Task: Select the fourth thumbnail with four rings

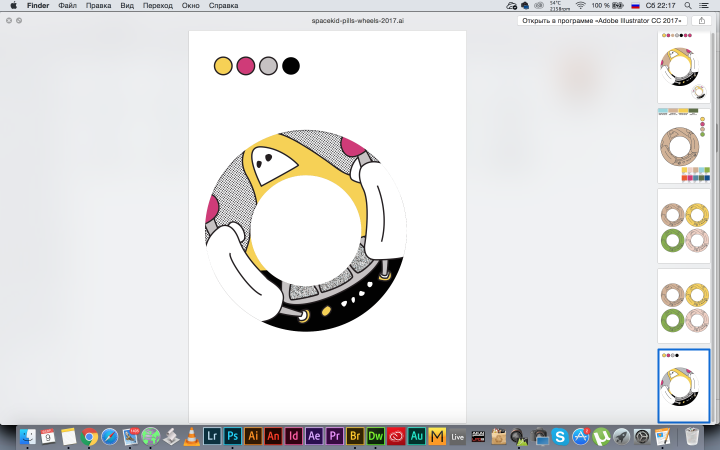Action: (683, 306)
